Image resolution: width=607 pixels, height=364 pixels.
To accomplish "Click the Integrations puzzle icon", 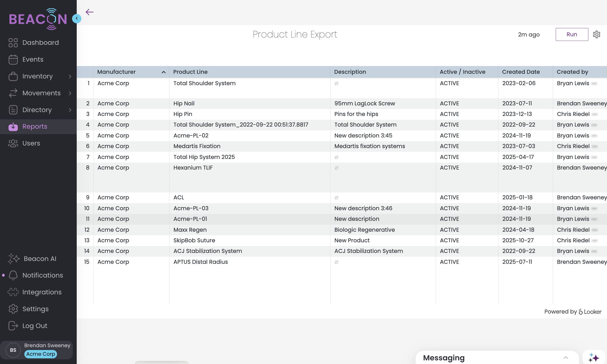I will pyautogui.click(x=13, y=292).
